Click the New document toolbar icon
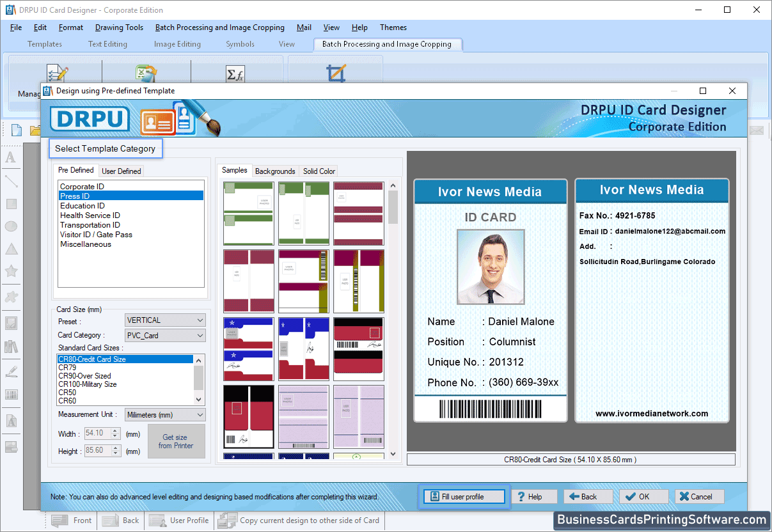Screen dimensions: 772x532 point(17,130)
